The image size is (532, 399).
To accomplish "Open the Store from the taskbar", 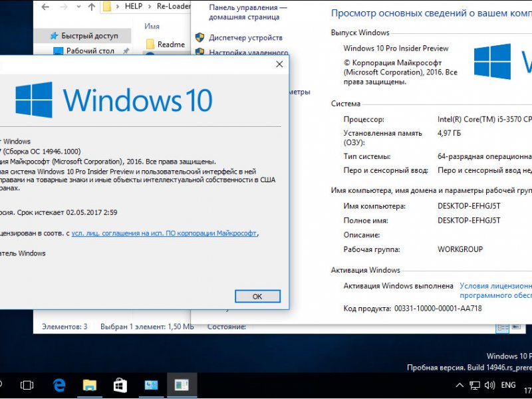I will [120, 385].
